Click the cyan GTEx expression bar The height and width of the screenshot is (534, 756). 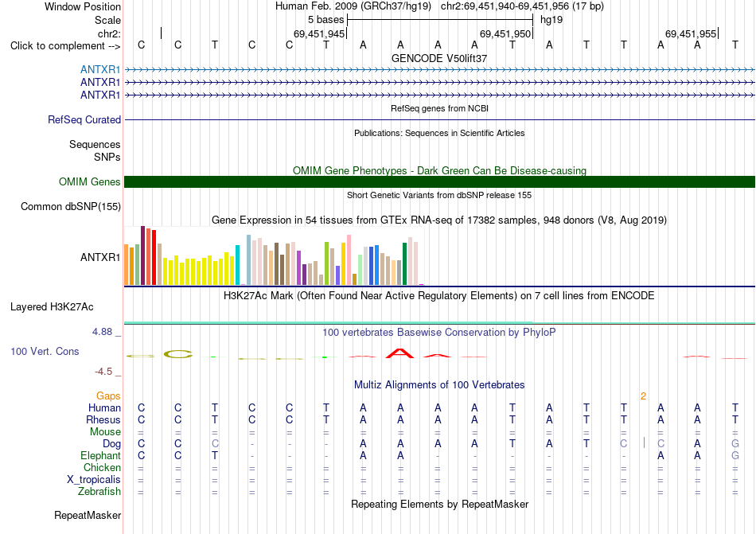click(x=237, y=265)
